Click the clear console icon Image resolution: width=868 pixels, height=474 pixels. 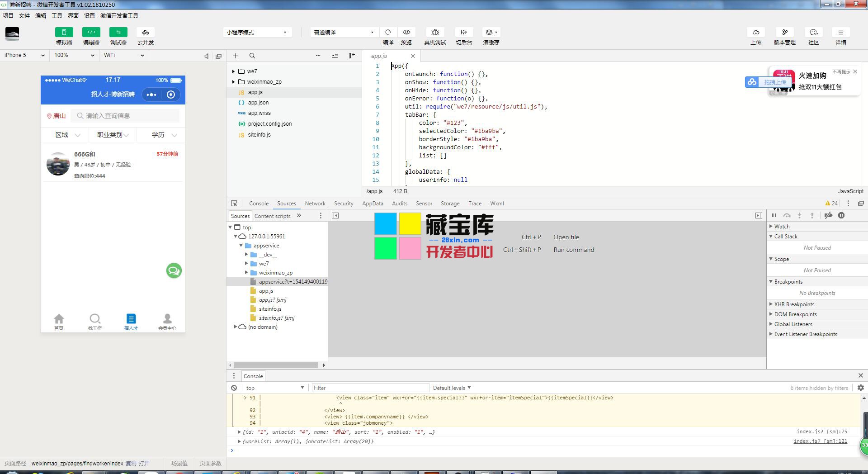(x=234, y=388)
